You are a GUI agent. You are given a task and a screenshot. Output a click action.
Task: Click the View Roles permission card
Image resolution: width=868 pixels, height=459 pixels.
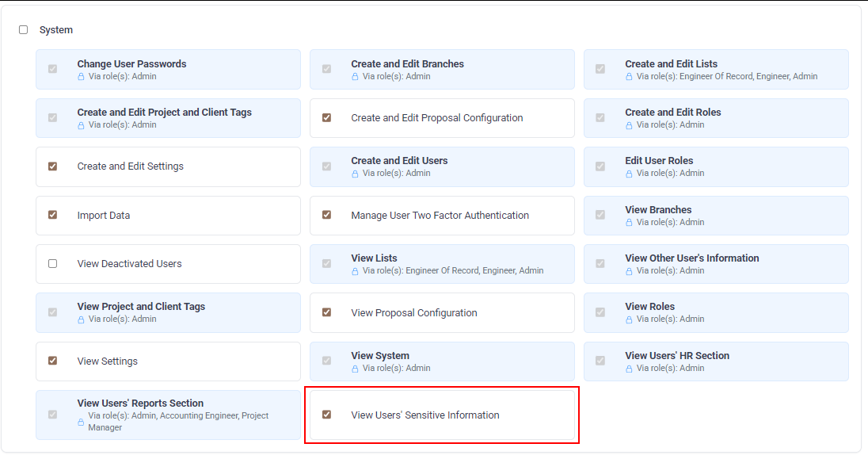pos(716,312)
